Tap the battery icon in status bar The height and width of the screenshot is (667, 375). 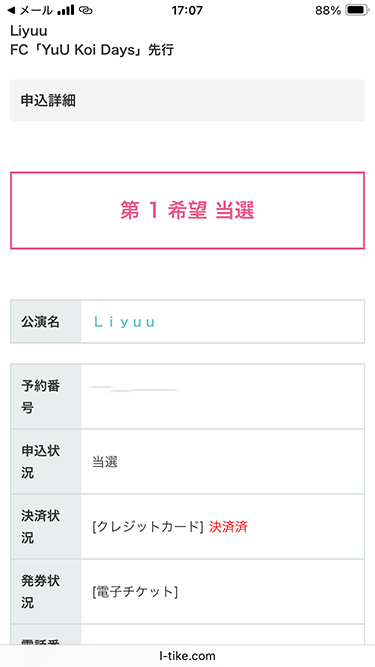click(356, 11)
